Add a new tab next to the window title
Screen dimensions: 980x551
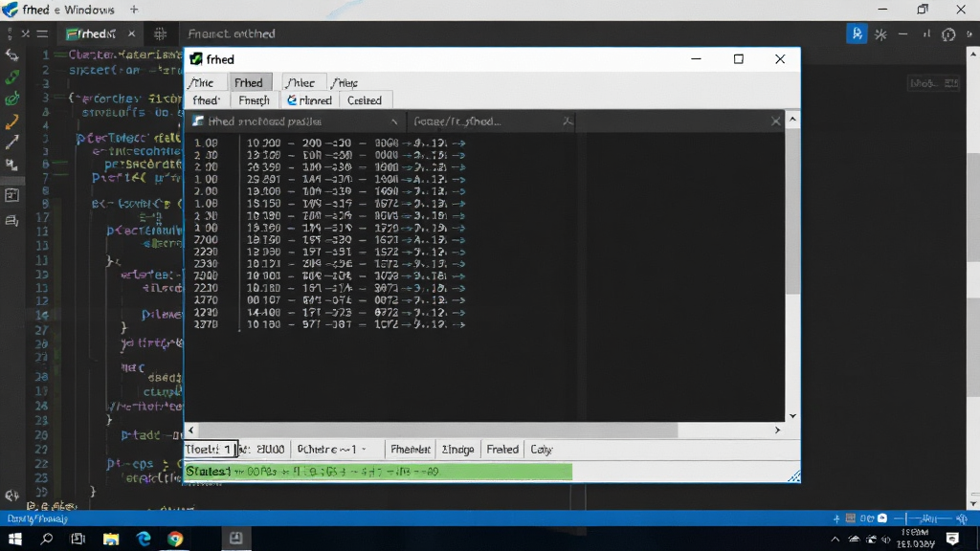(x=134, y=10)
